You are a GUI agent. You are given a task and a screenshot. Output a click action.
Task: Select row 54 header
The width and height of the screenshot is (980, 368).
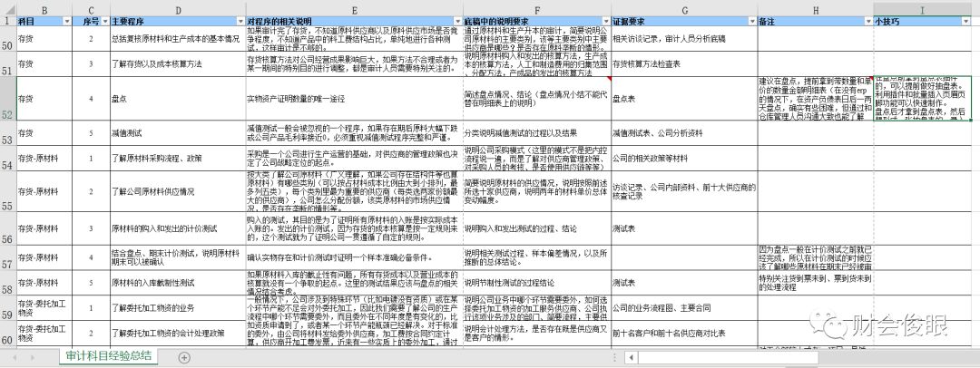pos(7,159)
